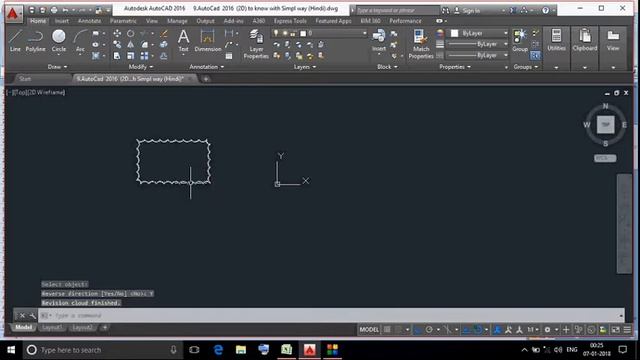
Task: Expand the Block panel dropdown
Action: 387,67
